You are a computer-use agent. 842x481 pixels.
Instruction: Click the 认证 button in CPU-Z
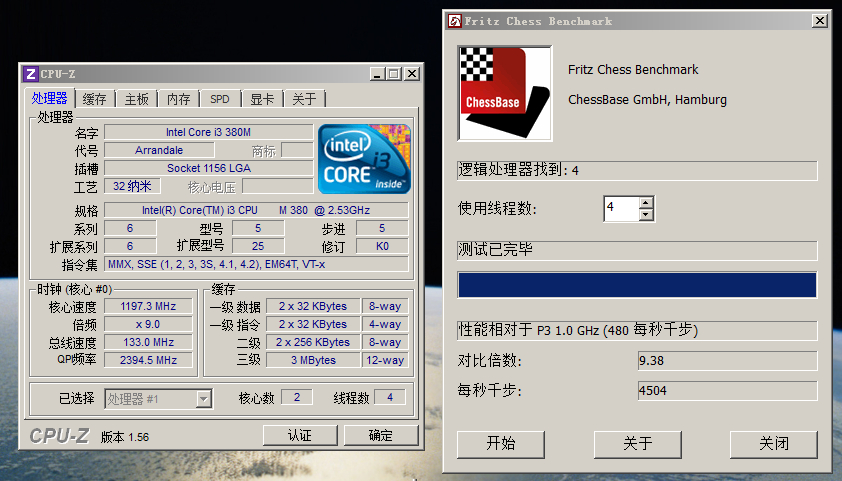(300, 435)
